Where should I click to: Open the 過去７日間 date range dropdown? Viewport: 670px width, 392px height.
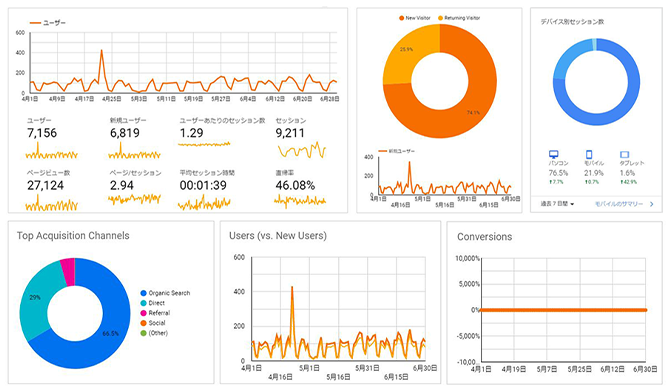(x=557, y=204)
